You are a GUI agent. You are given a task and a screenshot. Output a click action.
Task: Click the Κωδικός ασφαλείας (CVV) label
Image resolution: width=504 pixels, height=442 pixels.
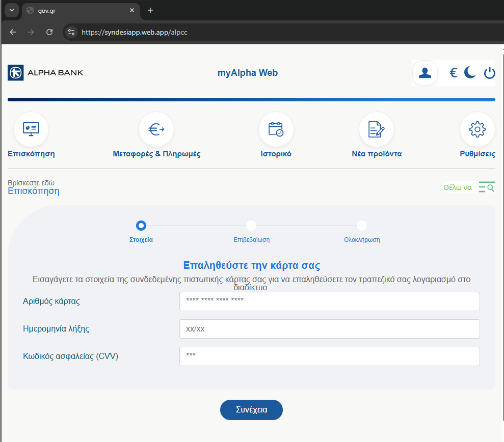[71, 356]
